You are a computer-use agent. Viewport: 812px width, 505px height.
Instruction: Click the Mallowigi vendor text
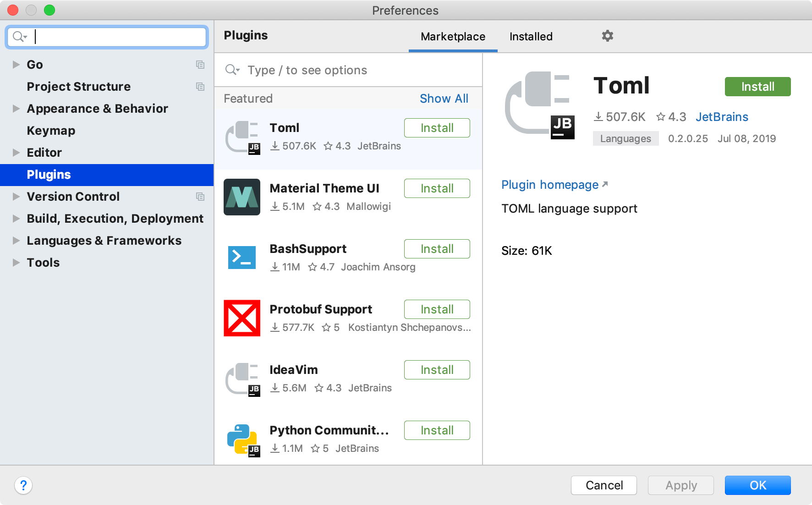click(x=368, y=207)
